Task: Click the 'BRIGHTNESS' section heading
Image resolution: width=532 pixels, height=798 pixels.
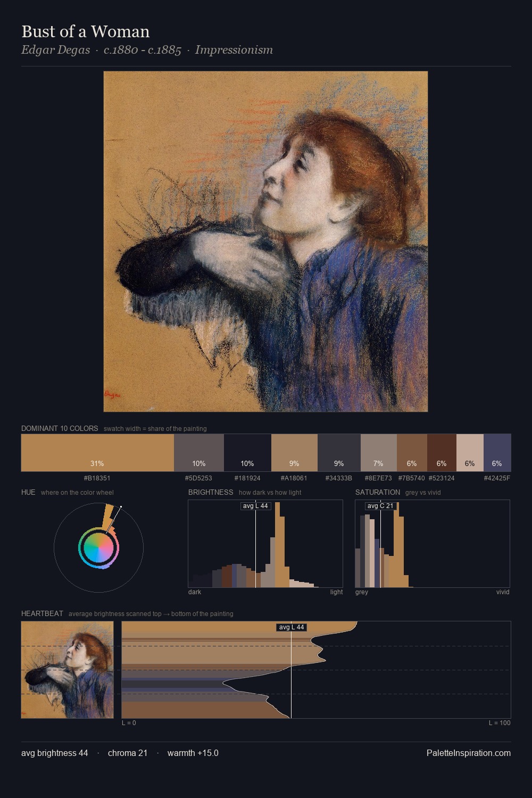Action: pos(211,492)
